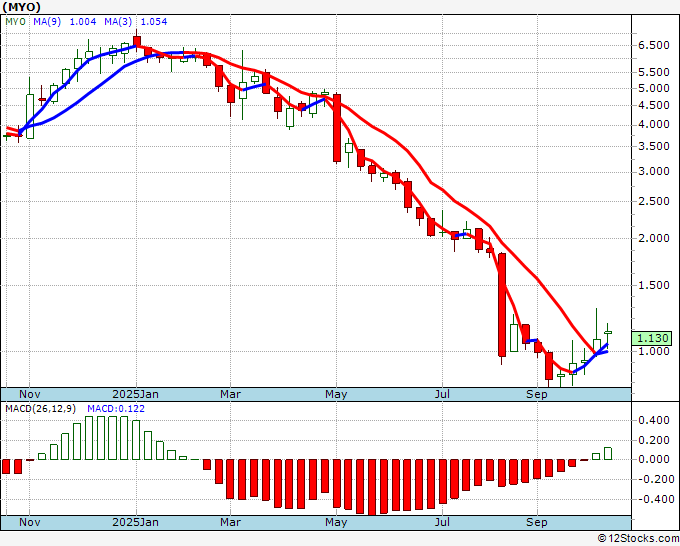Click the 6.500 price axis label
Screen dimensions: 680x546
click(x=654, y=46)
